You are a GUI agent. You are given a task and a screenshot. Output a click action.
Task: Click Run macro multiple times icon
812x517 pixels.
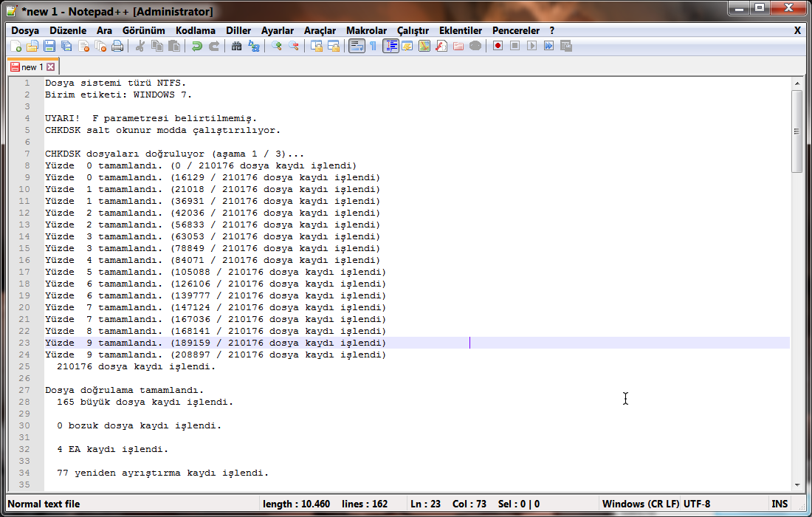pyautogui.click(x=549, y=46)
